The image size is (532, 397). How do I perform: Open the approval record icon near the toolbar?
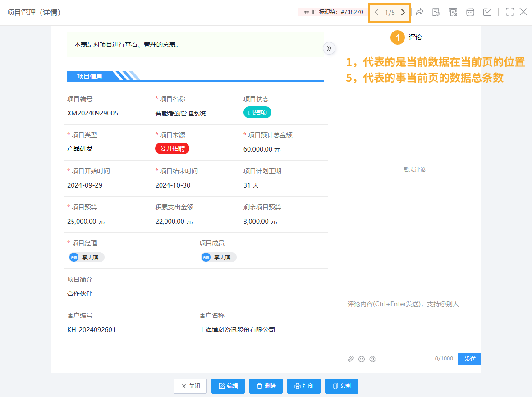click(x=436, y=12)
